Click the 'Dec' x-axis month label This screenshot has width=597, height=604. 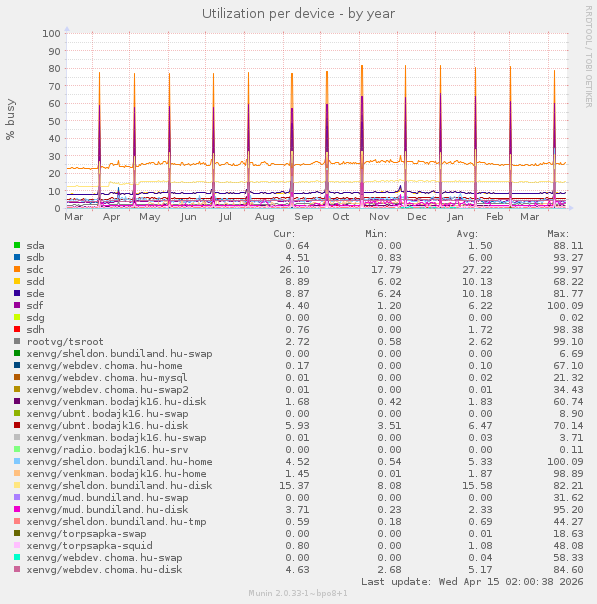click(x=417, y=217)
